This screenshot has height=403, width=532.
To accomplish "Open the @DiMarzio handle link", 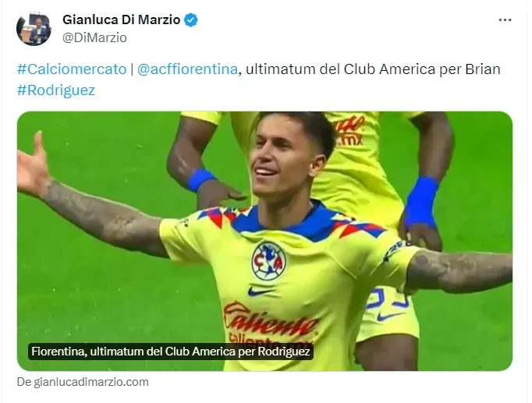I will point(94,37).
